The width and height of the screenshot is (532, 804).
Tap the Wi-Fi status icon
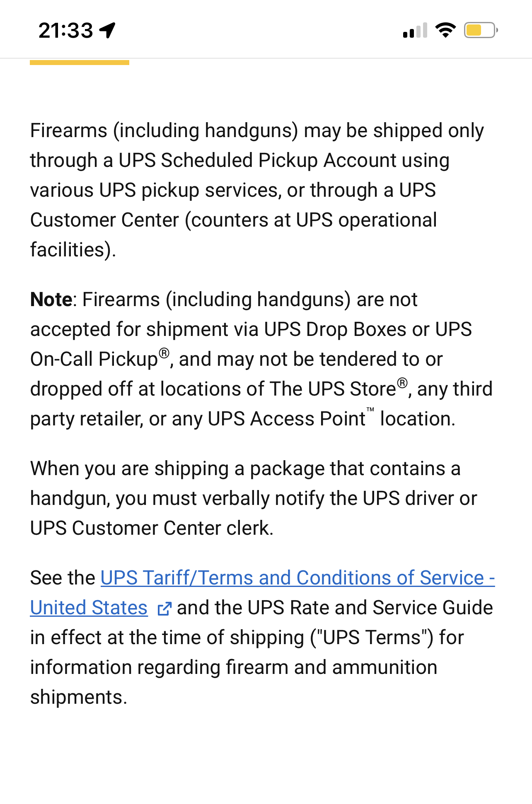445,30
